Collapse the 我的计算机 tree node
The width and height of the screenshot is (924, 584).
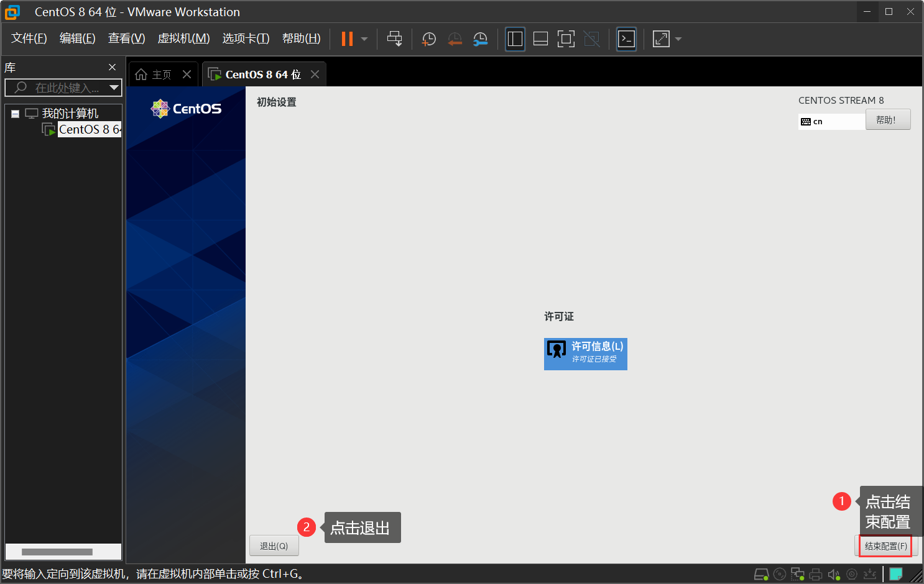coord(15,114)
